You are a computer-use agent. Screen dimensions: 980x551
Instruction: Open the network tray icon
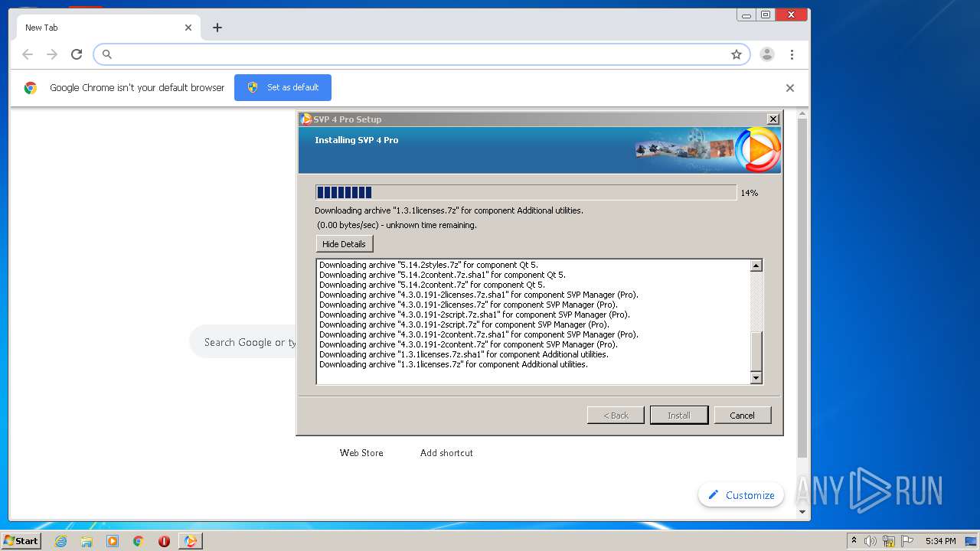[889, 541]
